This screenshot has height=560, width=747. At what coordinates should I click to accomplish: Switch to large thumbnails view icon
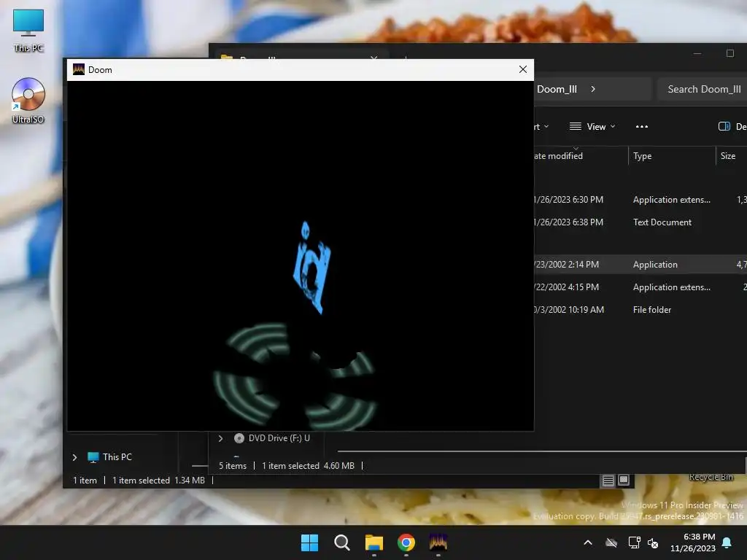tap(623, 481)
